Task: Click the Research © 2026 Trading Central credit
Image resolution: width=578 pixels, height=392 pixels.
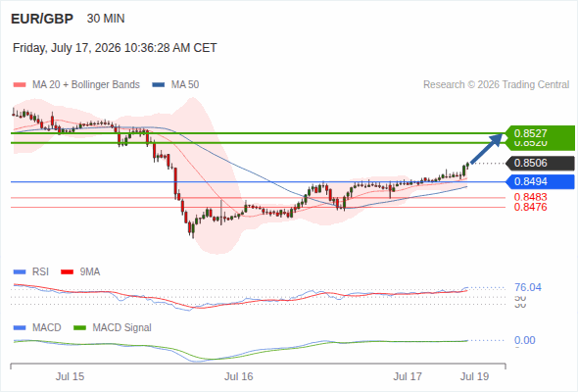Action: click(x=496, y=85)
